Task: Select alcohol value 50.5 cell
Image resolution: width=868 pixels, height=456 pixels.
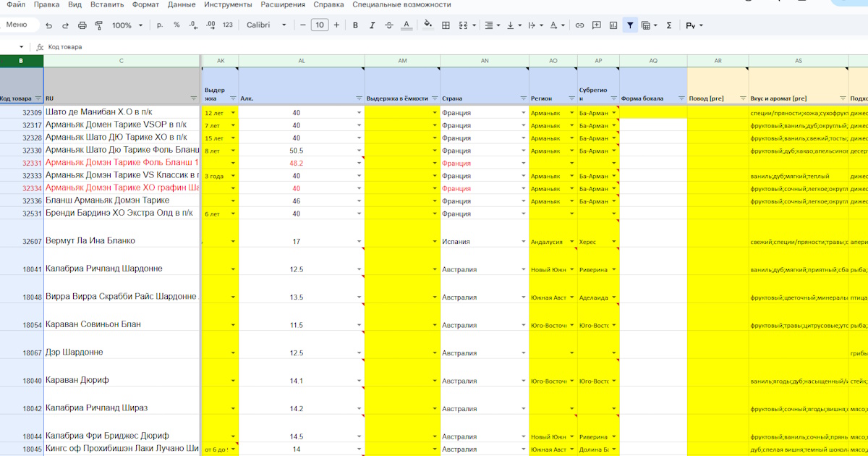Action: pos(302,151)
